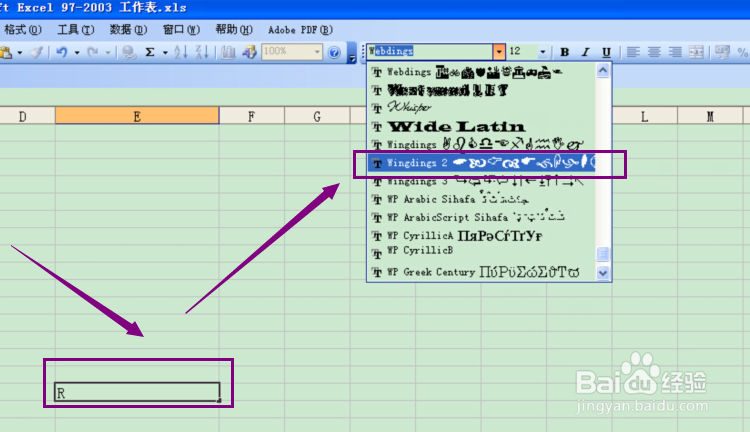Image resolution: width=750 pixels, height=432 pixels.
Task: Select Webdings font in list
Action: tap(482, 72)
